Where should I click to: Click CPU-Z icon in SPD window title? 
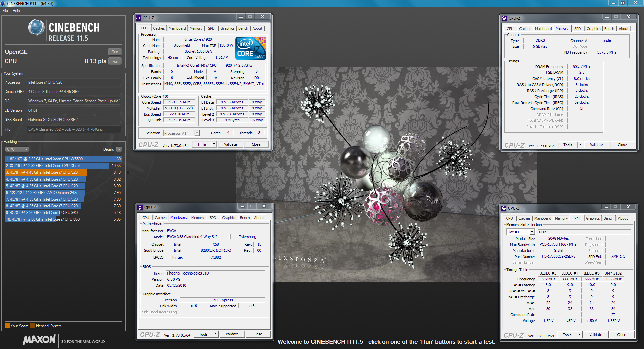point(504,208)
